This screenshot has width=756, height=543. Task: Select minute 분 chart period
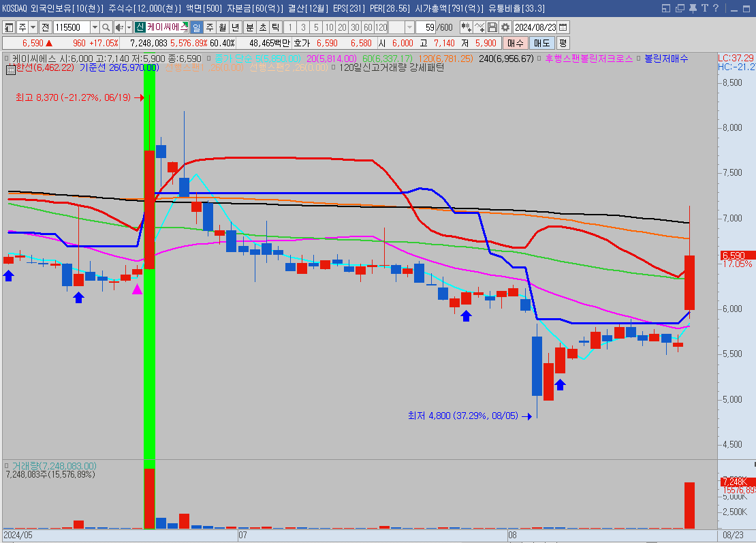coord(249,27)
